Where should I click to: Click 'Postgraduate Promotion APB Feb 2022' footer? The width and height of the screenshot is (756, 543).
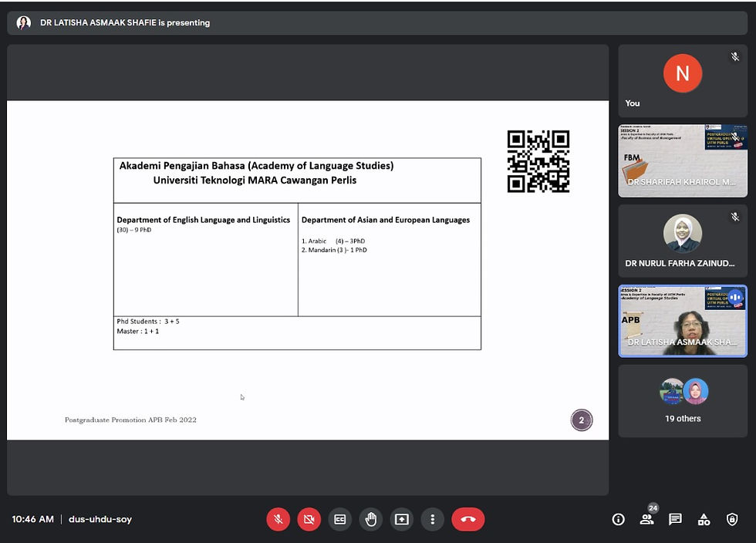coord(130,420)
